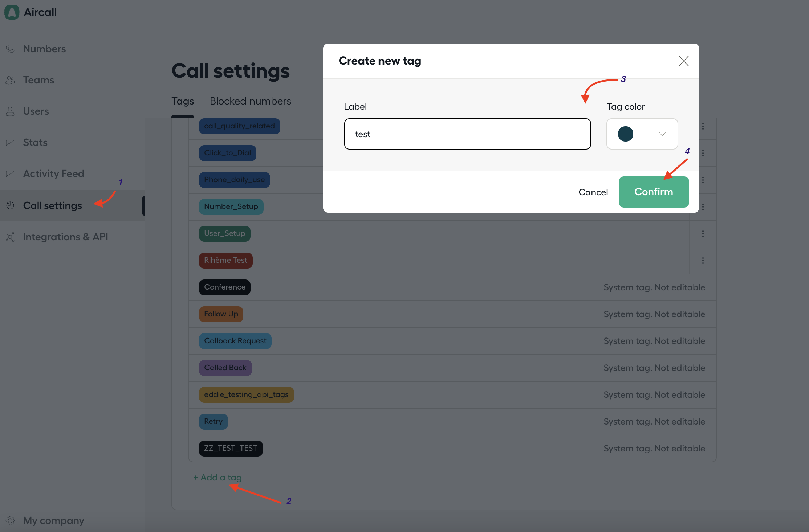This screenshot has width=809, height=532.
Task: Switch to the Tags tab
Action: pos(183,101)
